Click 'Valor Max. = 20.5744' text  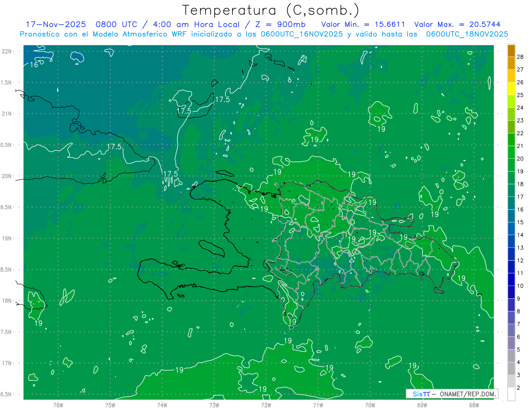pyautogui.click(x=457, y=24)
